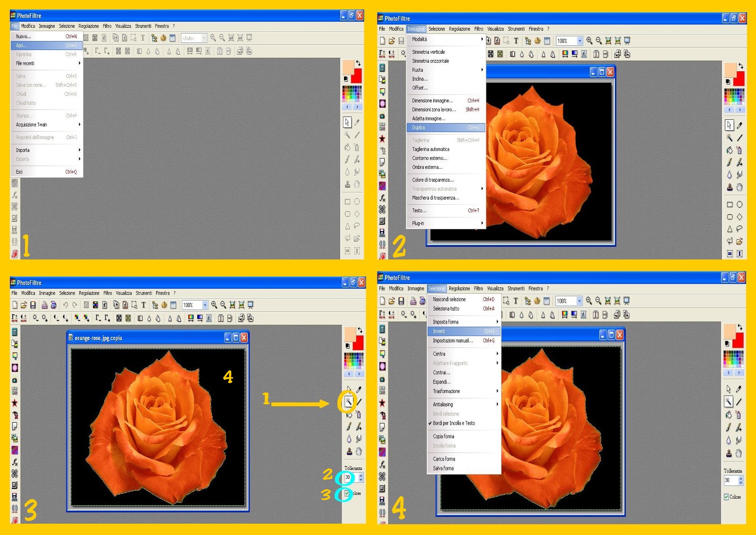Click the Undo arrow in screenshot 3 toolbar
Screen dimensions: 756x535
coord(66,305)
